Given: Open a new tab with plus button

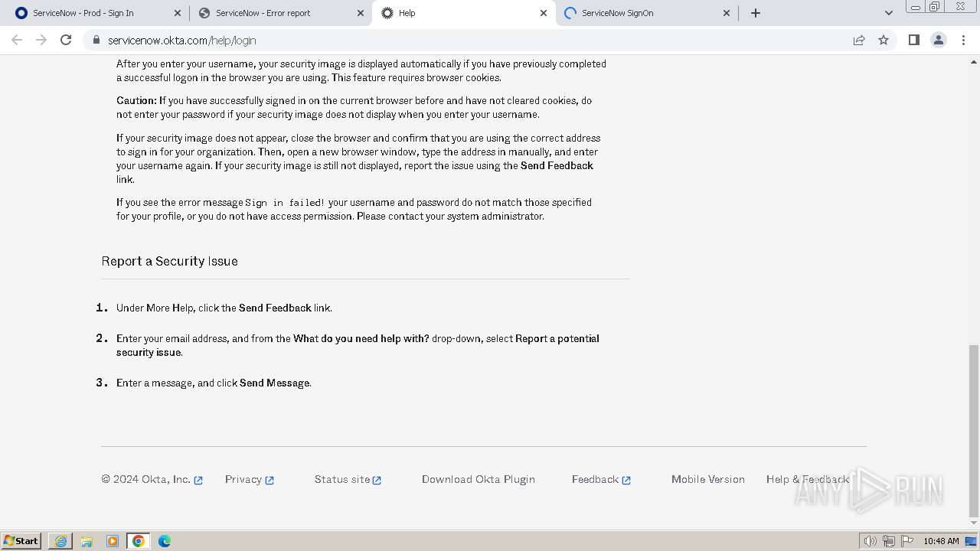Looking at the screenshot, I should point(756,13).
